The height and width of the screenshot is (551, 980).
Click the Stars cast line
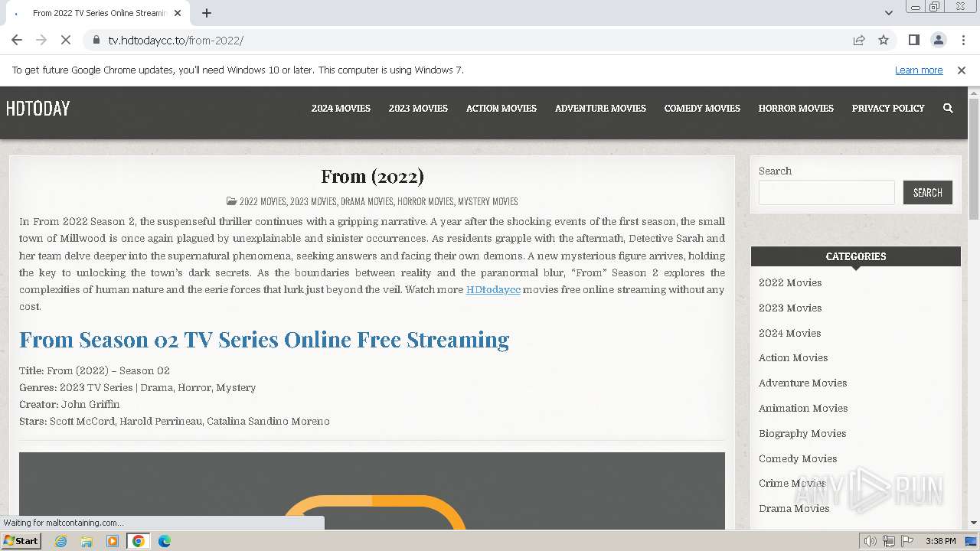pos(175,422)
